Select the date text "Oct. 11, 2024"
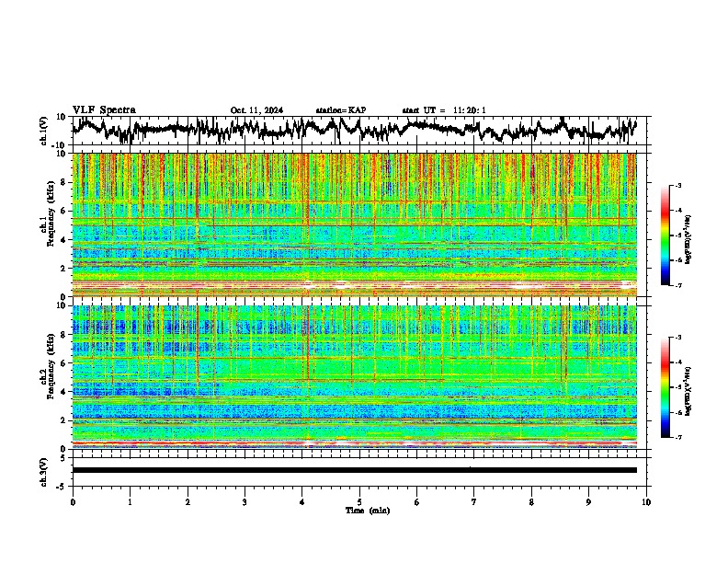The height and width of the screenshot is (563, 728). (x=256, y=110)
